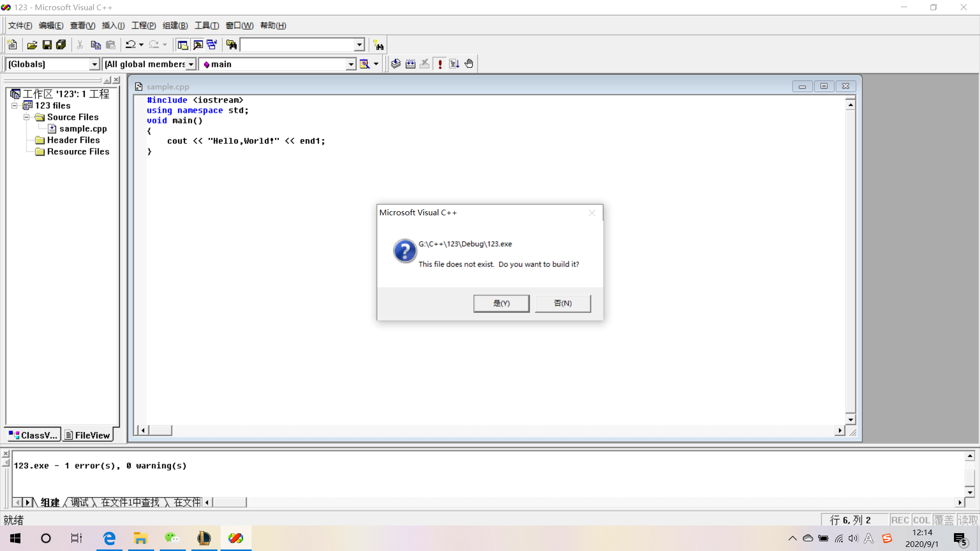
Task: Click the WizardBar actions wand icon
Action: click(364, 64)
